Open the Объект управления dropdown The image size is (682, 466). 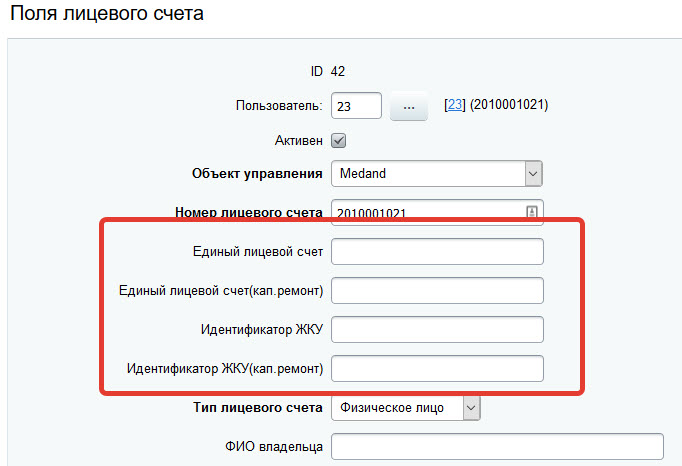tap(437, 174)
